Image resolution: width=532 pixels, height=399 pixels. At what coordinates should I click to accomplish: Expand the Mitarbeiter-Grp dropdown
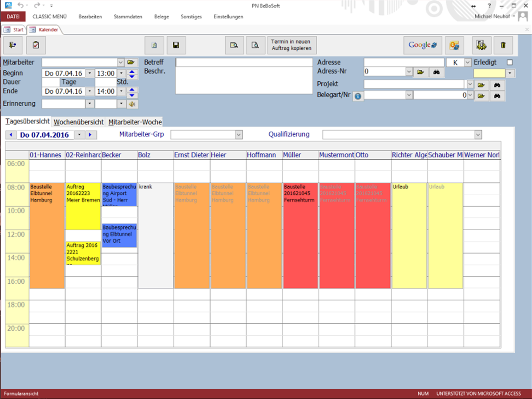click(238, 135)
